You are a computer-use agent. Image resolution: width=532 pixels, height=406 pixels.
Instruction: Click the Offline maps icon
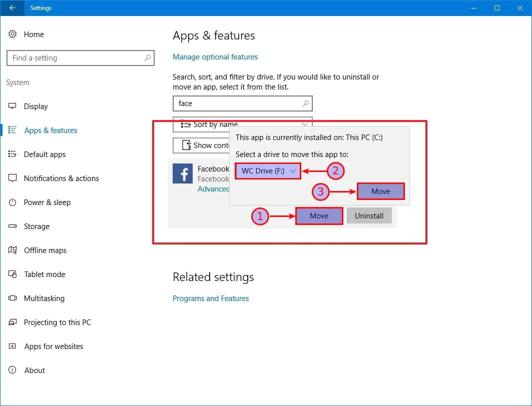click(x=13, y=250)
